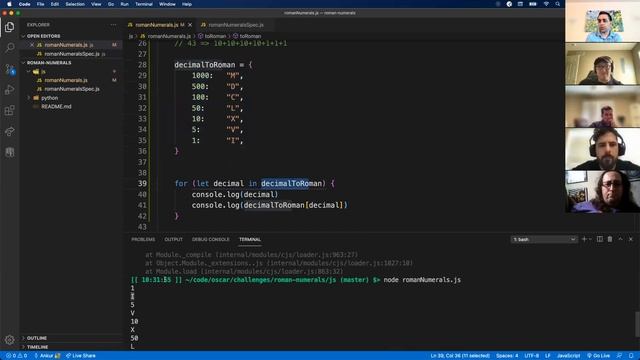Viewport: 640px width, 360px height.
Task: Change file encoding UTF-8
Action: 531,356
